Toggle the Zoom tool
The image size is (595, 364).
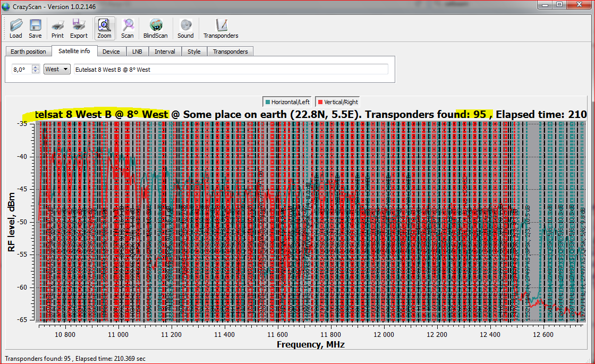[104, 28]
